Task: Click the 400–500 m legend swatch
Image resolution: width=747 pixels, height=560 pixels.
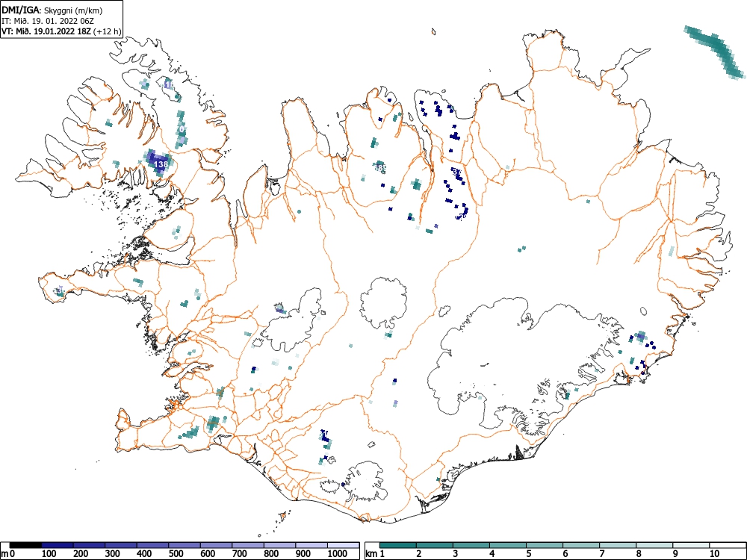Action: click(x=153, y=545)
